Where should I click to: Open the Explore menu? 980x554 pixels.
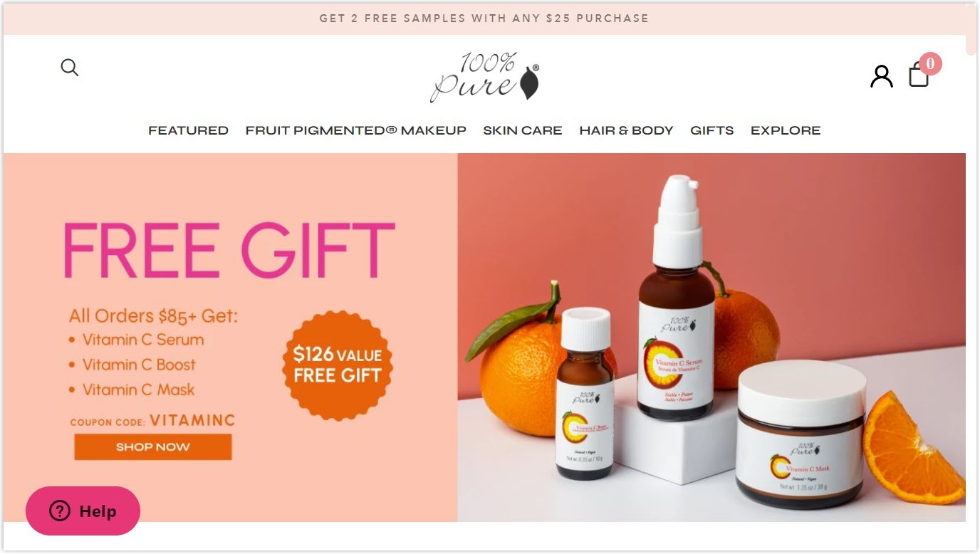[786, 130]
